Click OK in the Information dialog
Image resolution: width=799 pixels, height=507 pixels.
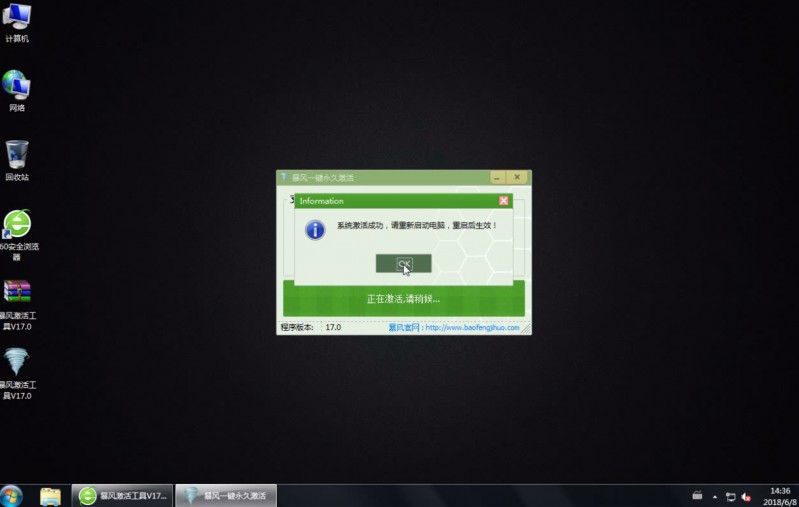click(404, 263)
